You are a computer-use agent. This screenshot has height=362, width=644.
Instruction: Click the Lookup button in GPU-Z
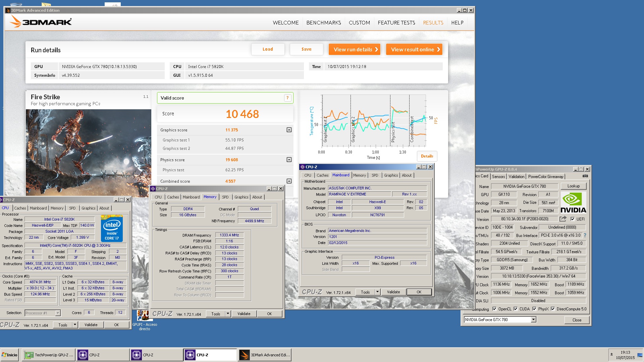click(x=573, y=186)
